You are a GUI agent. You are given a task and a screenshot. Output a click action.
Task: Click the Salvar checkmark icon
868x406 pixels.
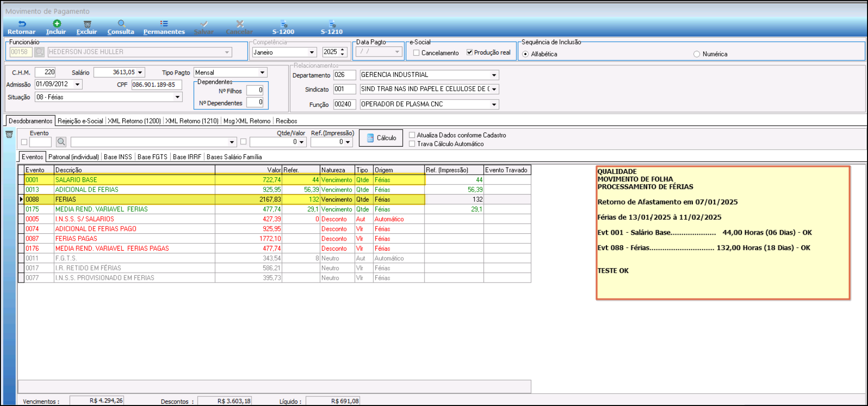204,24
